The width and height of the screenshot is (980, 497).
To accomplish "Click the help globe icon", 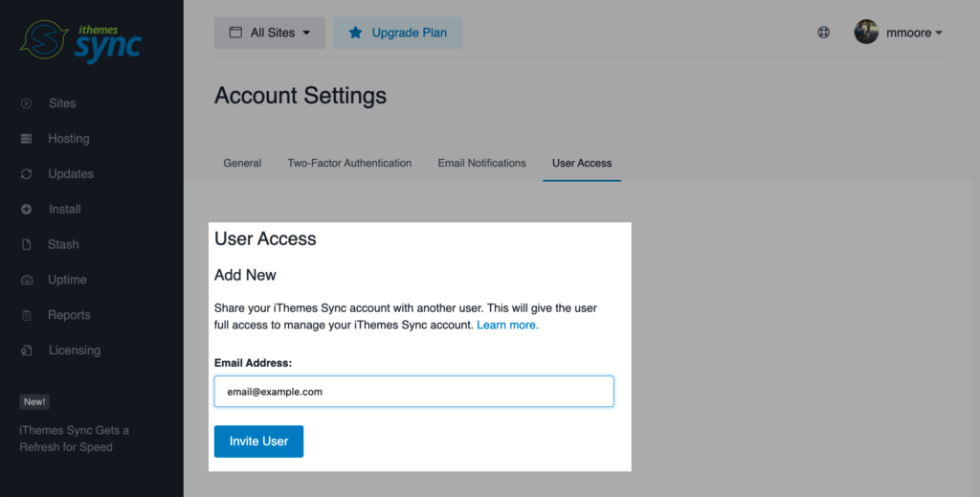I will [823, 33].
